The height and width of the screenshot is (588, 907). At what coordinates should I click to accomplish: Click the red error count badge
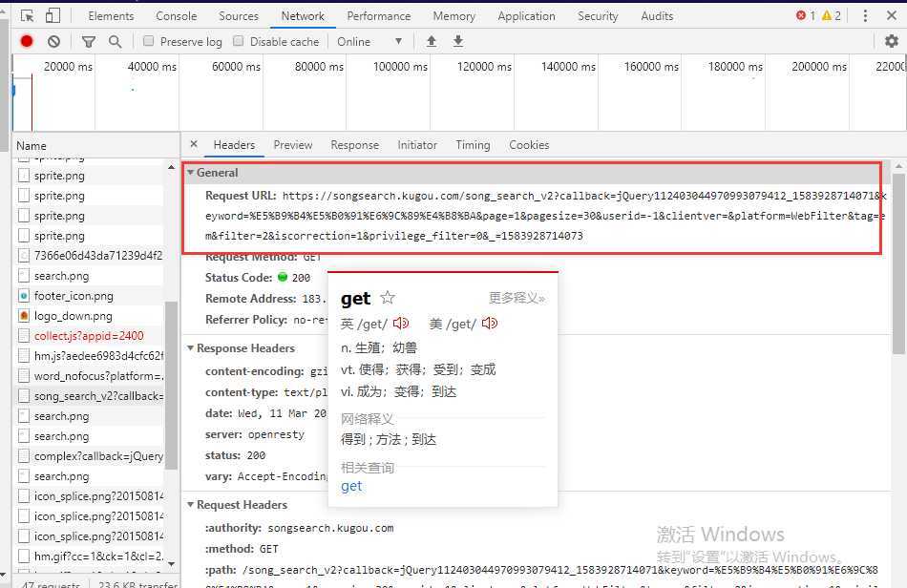click(806, 15)
